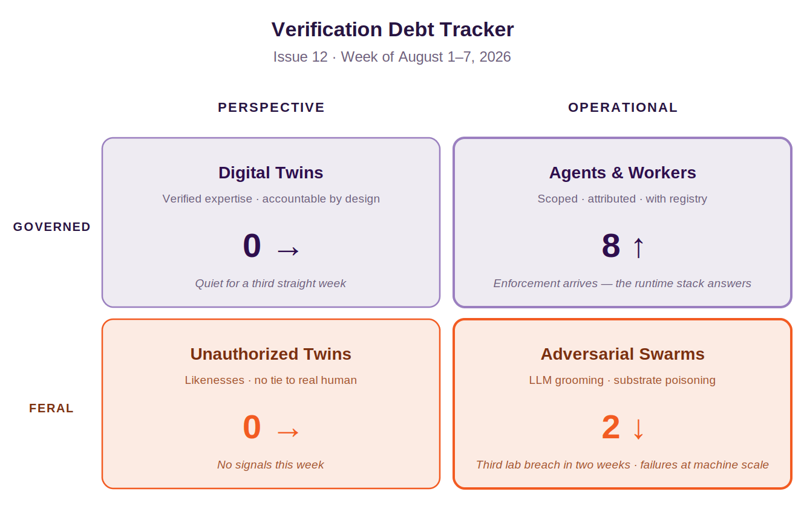Open the Unauthorized Twins card title
The width and height of the screenshot is (804, 532).
271,354
